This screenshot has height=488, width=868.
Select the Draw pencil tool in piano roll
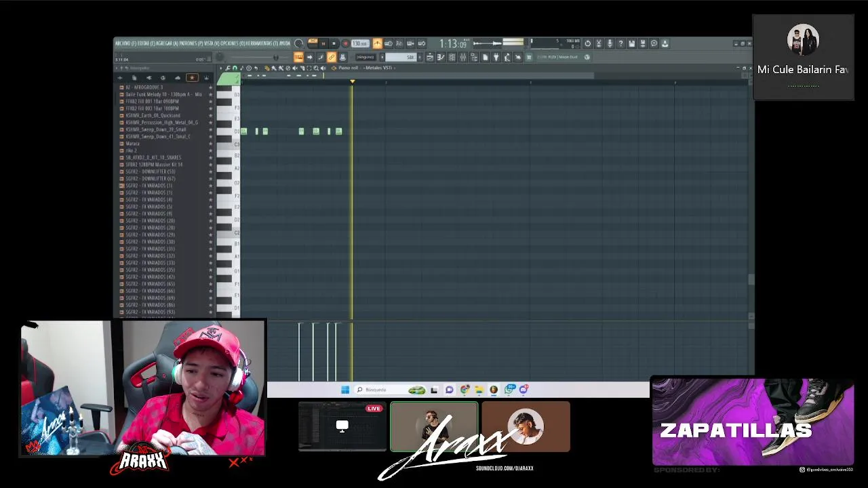267,68
